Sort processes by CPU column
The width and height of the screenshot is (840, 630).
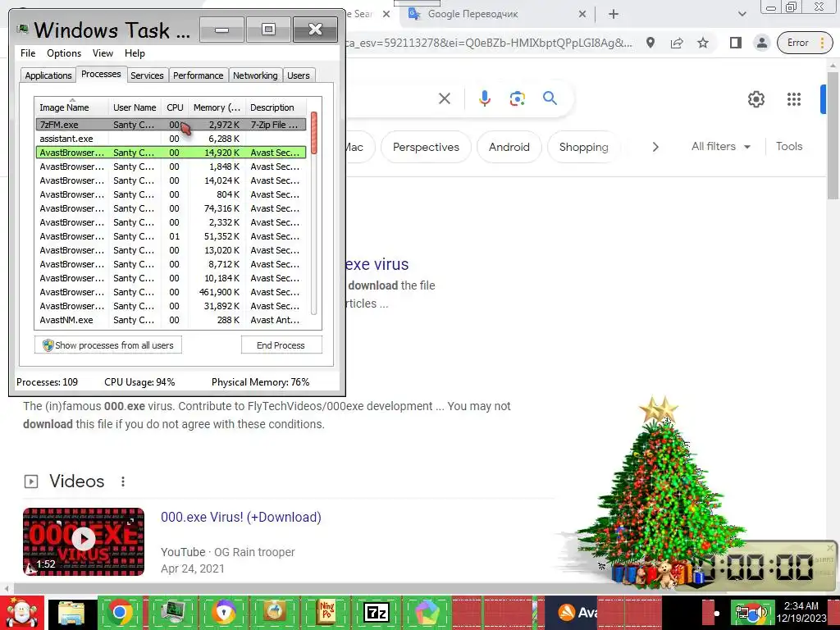(x=175, y=107)
